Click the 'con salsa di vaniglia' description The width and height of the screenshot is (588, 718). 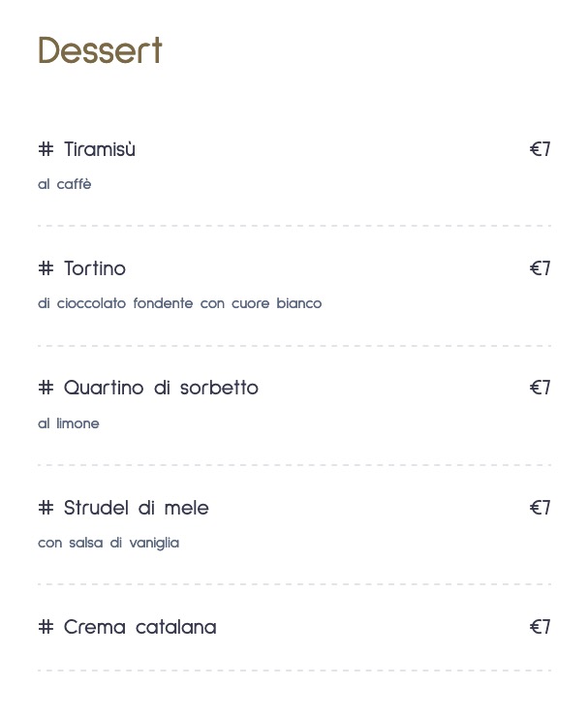(x=108, y=543)
